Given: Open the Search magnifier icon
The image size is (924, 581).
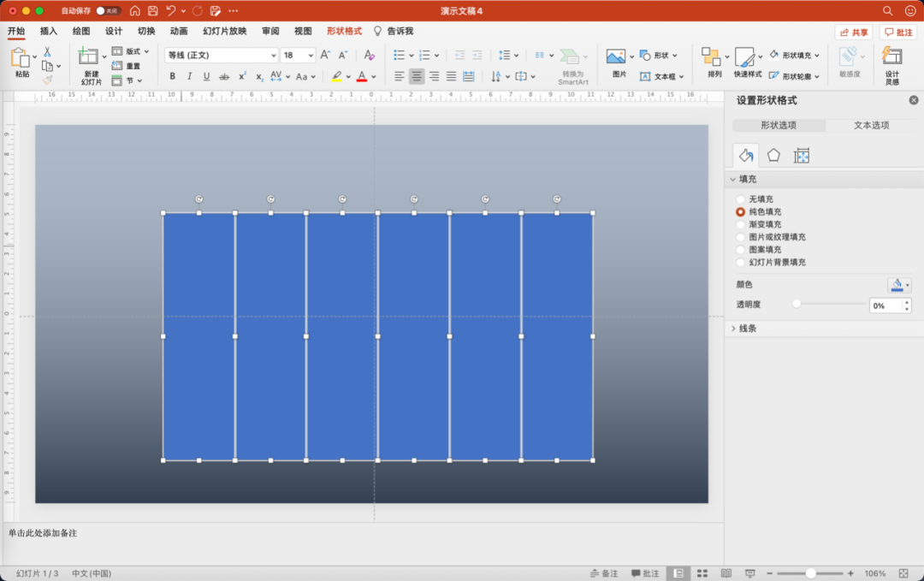Looking at the screenshot, I should (887, 10).
